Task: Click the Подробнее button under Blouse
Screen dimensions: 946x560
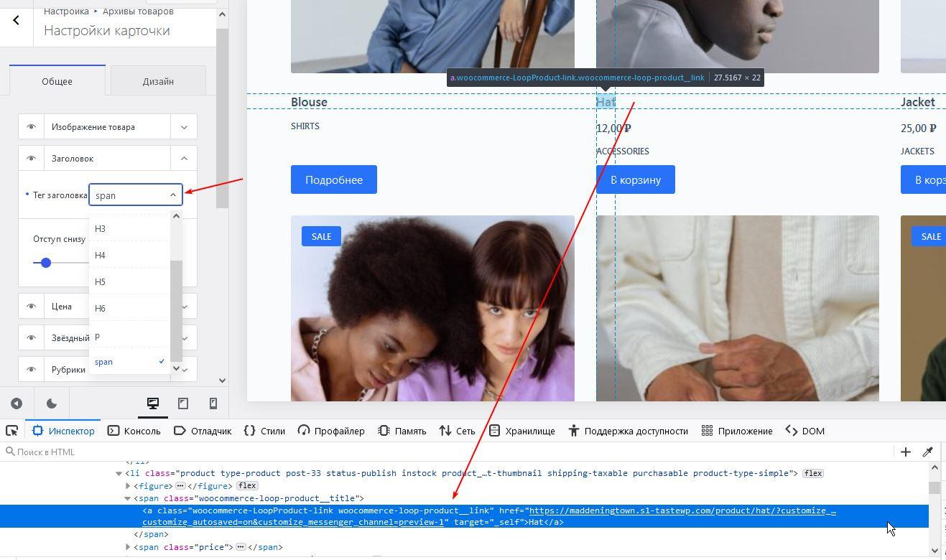Action: [x=334, y=179]
